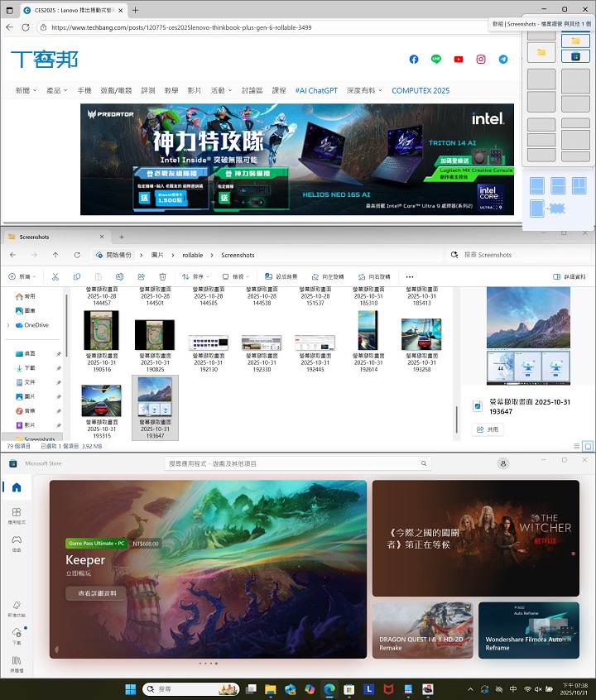596x700 pixels.
Task: Open Downloads in Microsoft Store sidebar
Action: click(17, 635)
